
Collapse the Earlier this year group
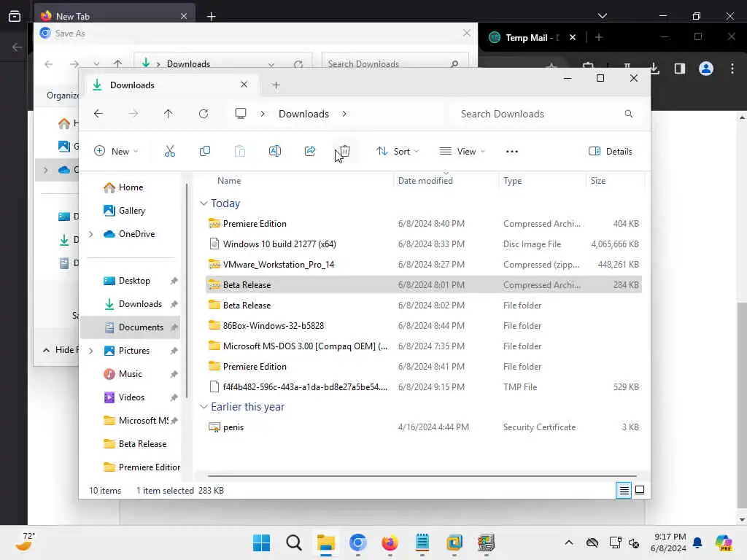(204, 407)
